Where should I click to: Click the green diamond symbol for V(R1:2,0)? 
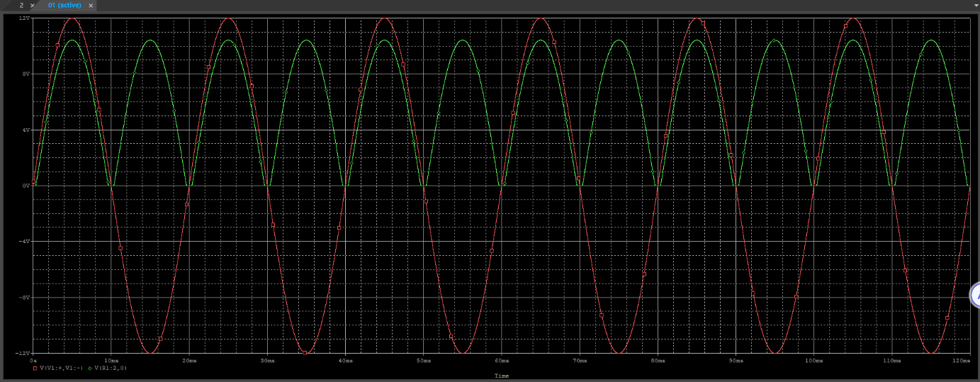coord(90,369)
